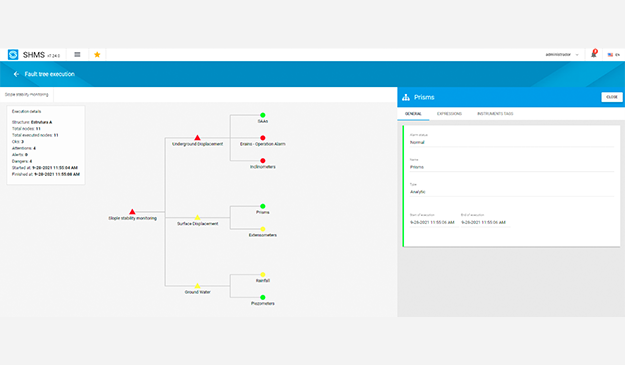Select the Ground Water triangle node

click(x=197, y=286)
